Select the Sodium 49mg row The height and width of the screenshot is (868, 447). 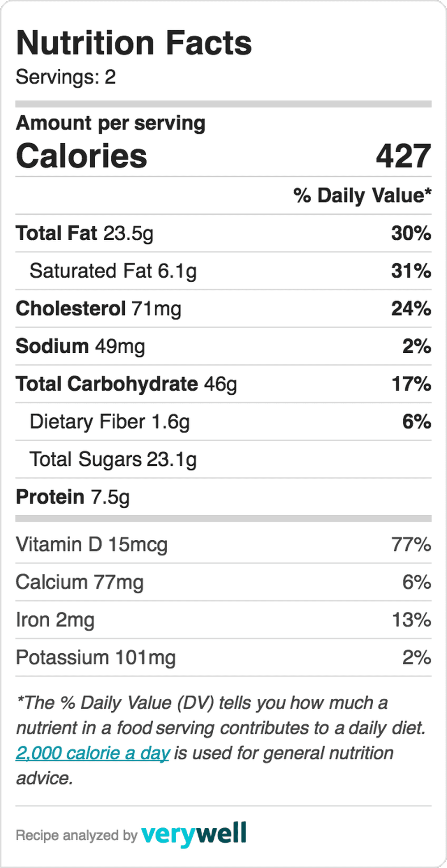point(223,346)
